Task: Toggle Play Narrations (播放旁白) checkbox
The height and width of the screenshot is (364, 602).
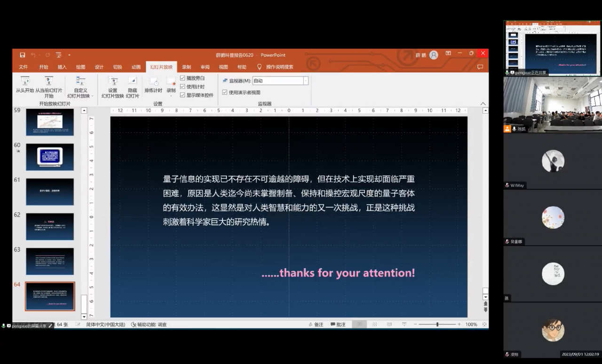Action: click(183, 78)
